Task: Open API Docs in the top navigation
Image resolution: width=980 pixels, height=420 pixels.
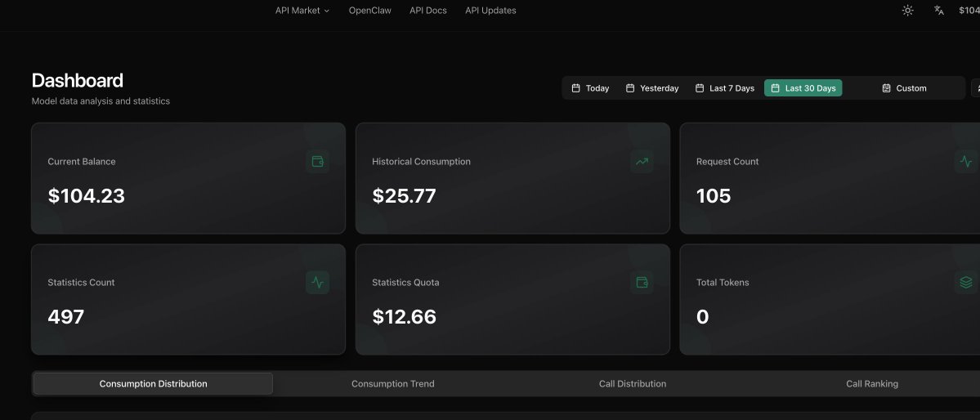Action: [x=428, y=11]
